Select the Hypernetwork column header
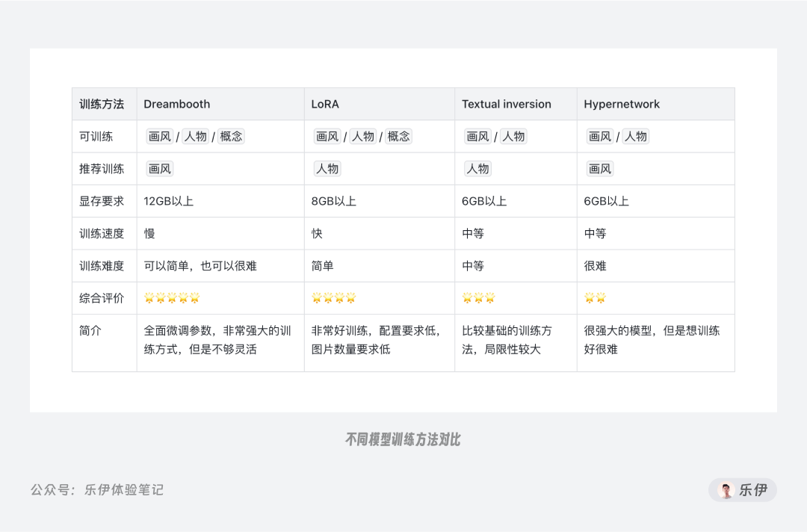Screen dimensions: 807x532 point(656,104)
